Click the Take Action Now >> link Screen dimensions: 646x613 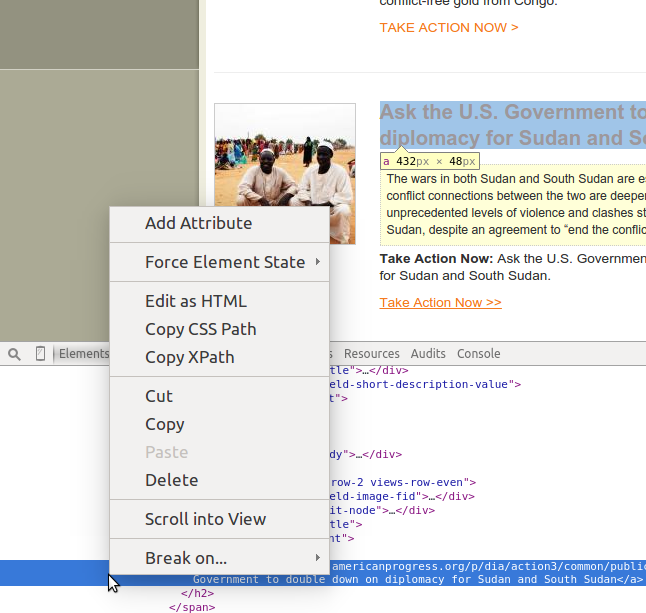click(x=440, y=303)
